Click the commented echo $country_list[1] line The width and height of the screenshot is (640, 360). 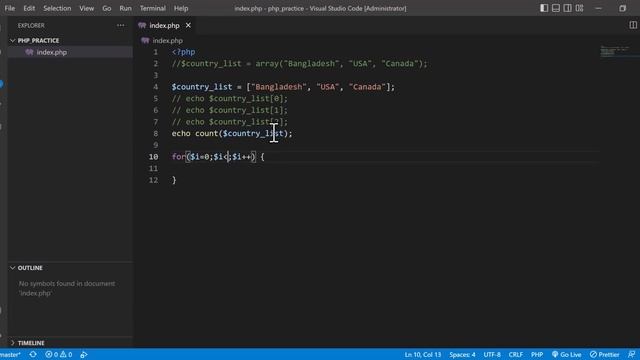pyautogui.click(x=229, y=110)
